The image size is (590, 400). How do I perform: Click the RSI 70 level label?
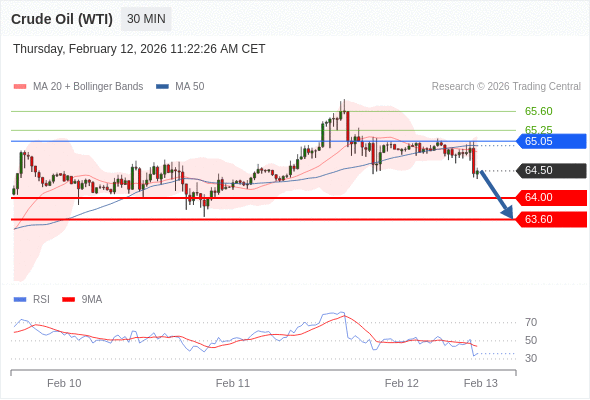tap(531, 322)
